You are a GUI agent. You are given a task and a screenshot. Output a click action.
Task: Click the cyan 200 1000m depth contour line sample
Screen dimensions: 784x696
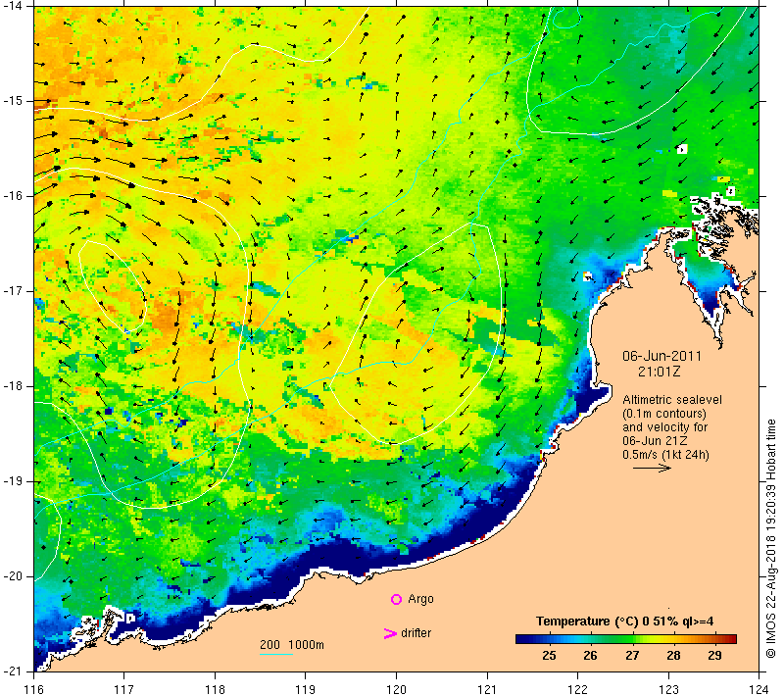click(x=276, y=654)
